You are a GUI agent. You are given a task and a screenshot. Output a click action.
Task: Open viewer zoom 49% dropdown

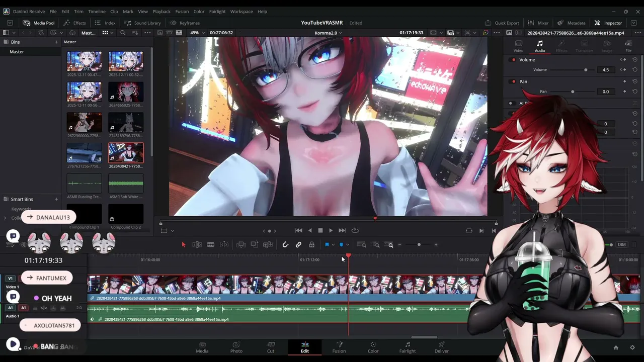point(199,33)
